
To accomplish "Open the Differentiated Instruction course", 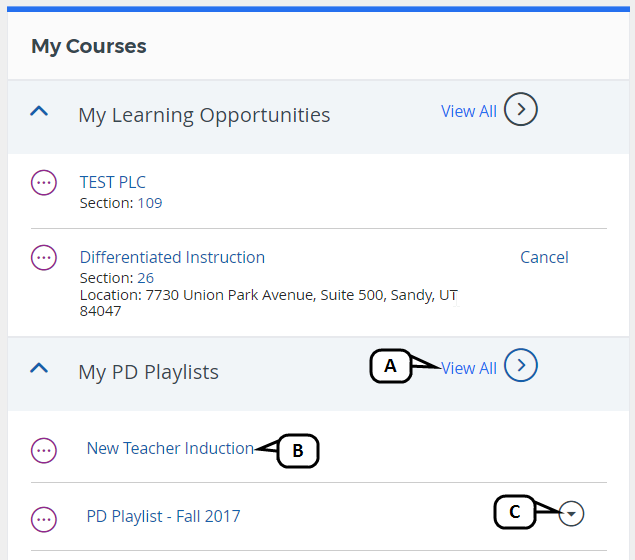I will pos(172,257).
